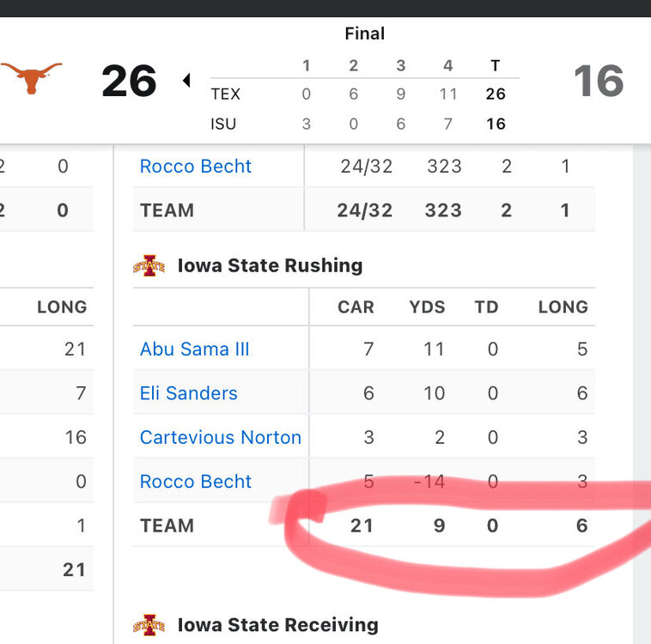The image size is (651, 644).
Task: Click the CAR column header
Action: click(x=356, y=307)
